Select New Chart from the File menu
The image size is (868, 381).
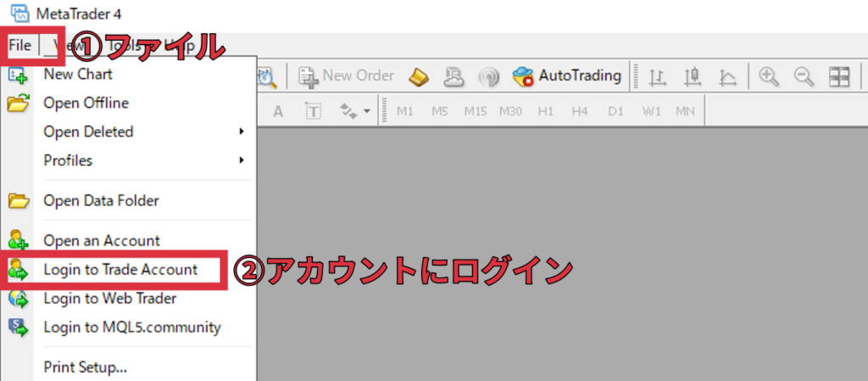(x=129, y=74)
